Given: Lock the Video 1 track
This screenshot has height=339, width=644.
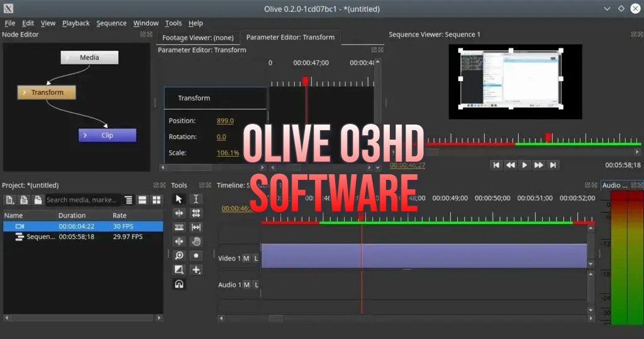Looking at the screenshot, I should coord(256,258).
